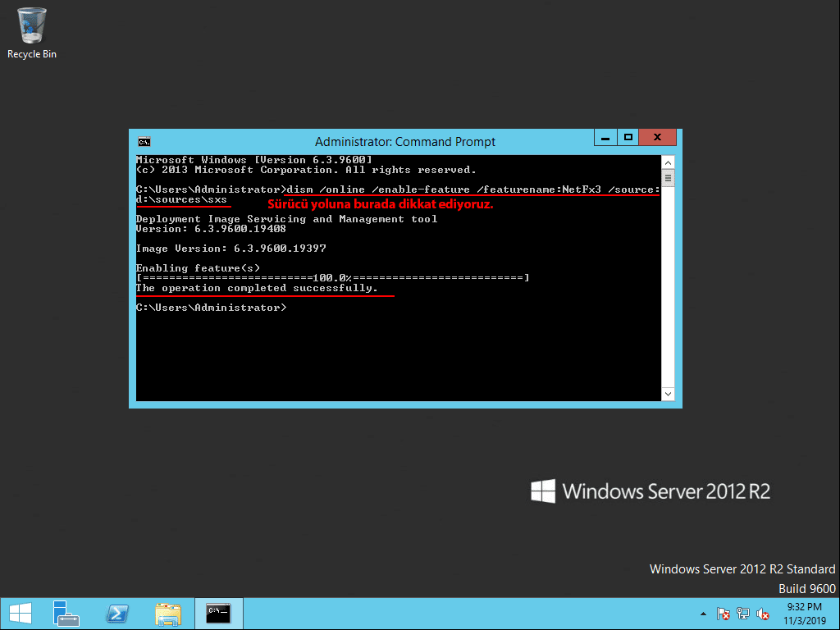840x630 pixels.
Task: Click the 'dism /online /enable-feature' command text
Action: 378,189
